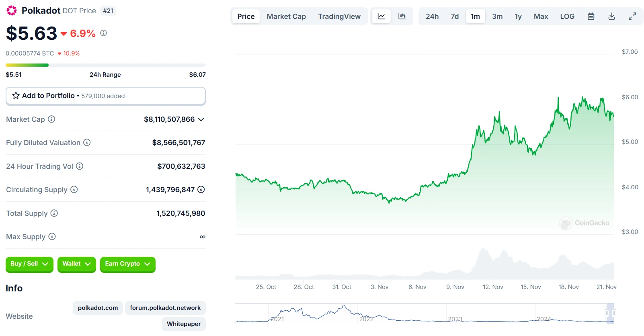Click the $700,632,763 trading volume value
This screenshot has height=336, width=644.
point(181,166)
